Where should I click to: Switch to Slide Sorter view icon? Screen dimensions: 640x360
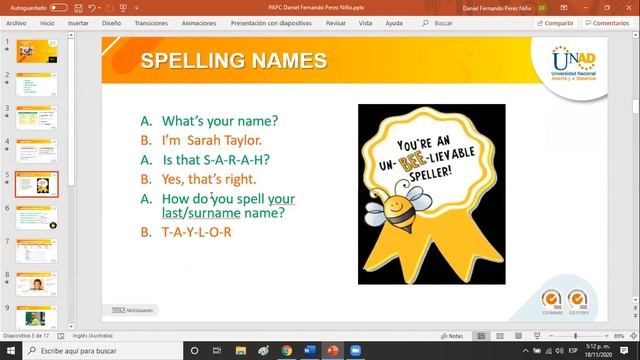(x=500, y=336)
